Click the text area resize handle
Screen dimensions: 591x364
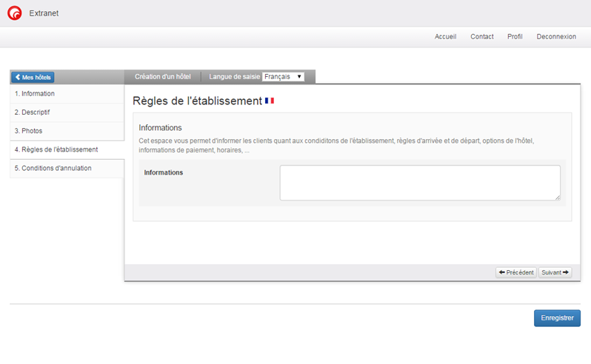pyautogui.click(x=557, y=197)
